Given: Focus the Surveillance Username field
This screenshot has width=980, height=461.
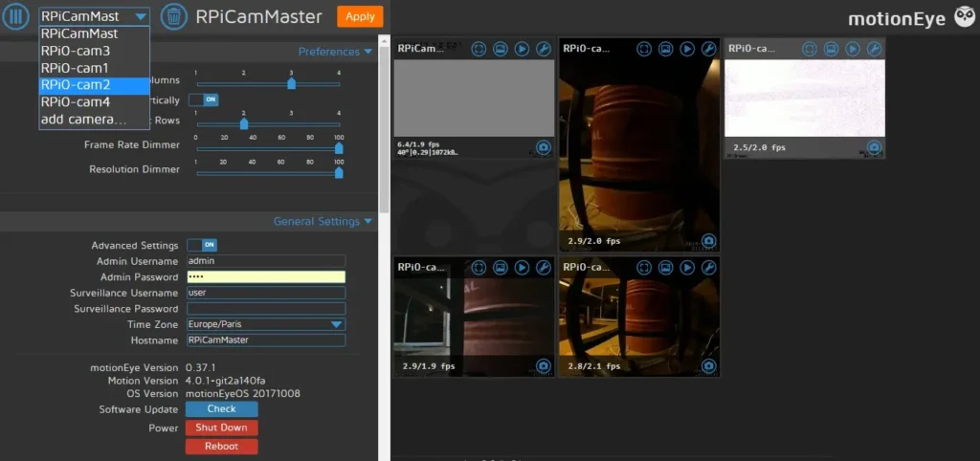Looking at the screenshot, I should click(266, 293).
